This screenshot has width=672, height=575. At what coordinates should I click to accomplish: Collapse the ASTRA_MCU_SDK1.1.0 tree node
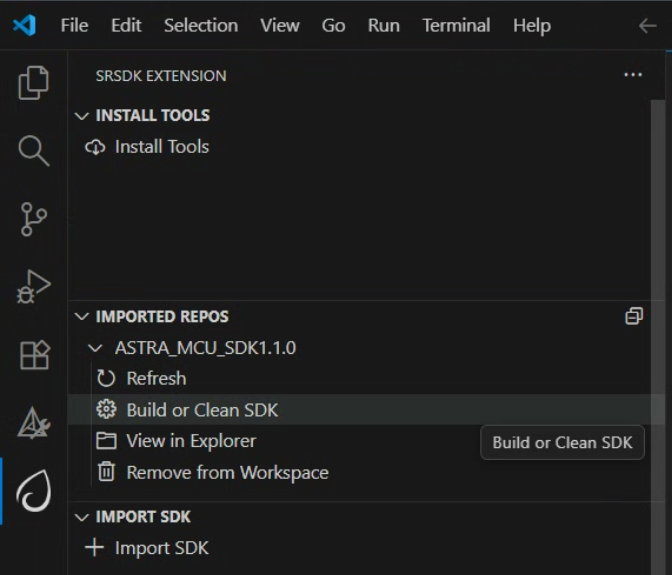point(96,348)
